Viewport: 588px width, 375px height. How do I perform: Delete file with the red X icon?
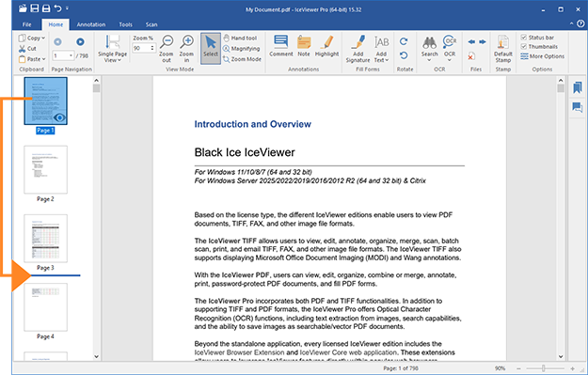(471, 56)
